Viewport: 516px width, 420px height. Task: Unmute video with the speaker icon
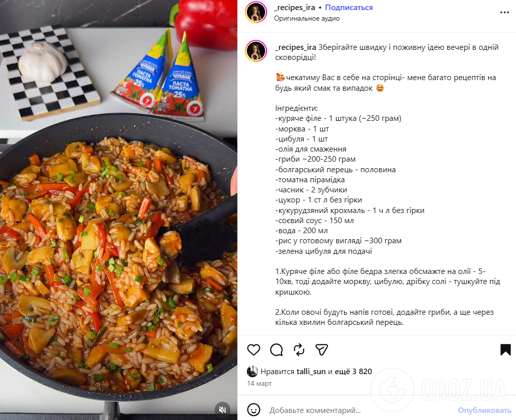[x=222, y=409]
